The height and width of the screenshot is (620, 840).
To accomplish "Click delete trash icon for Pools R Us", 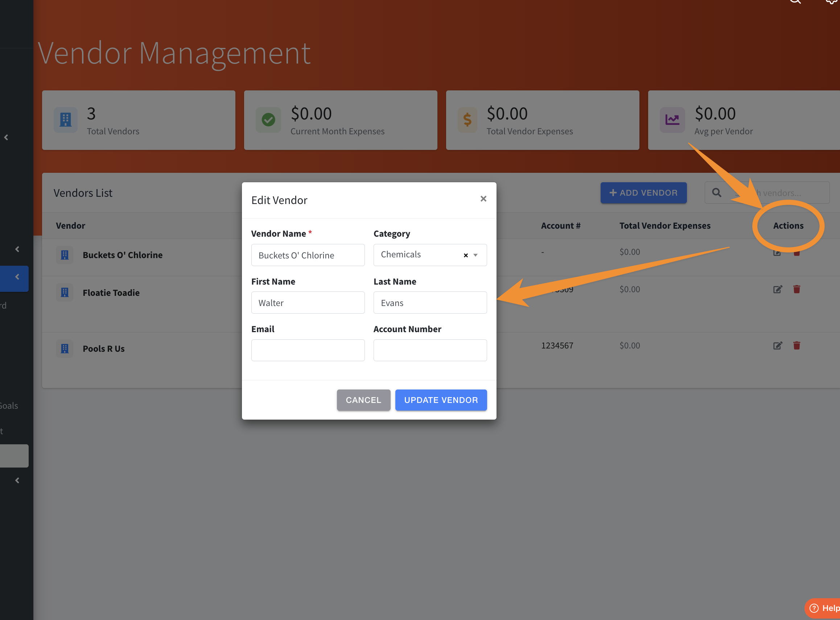I will [x=796, y=346].
